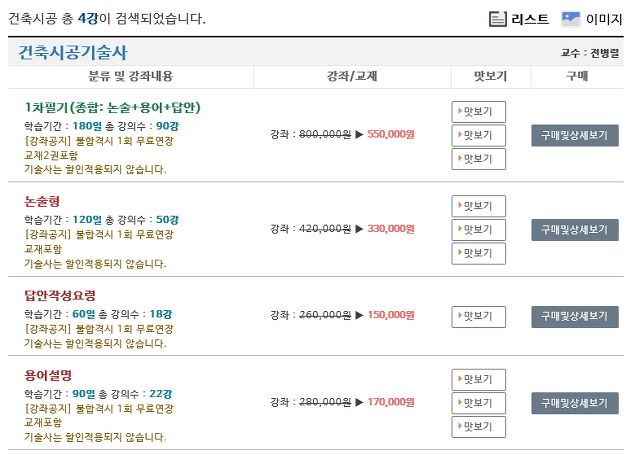Open the 용어설명 course title link
This screenshot has width=635, height=455.
pyautogui.click(x=48, y=375)
